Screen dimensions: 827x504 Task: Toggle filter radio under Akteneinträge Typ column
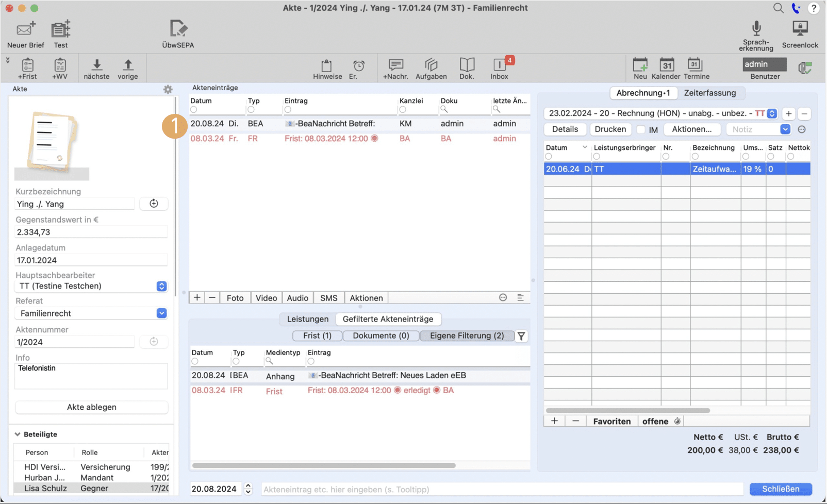[x=251, y=109]
